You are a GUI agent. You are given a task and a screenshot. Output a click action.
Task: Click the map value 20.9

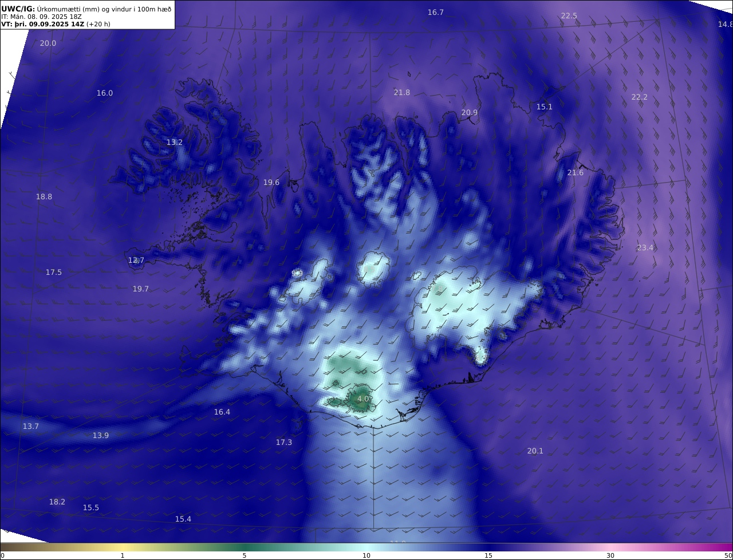click(470, 113)
